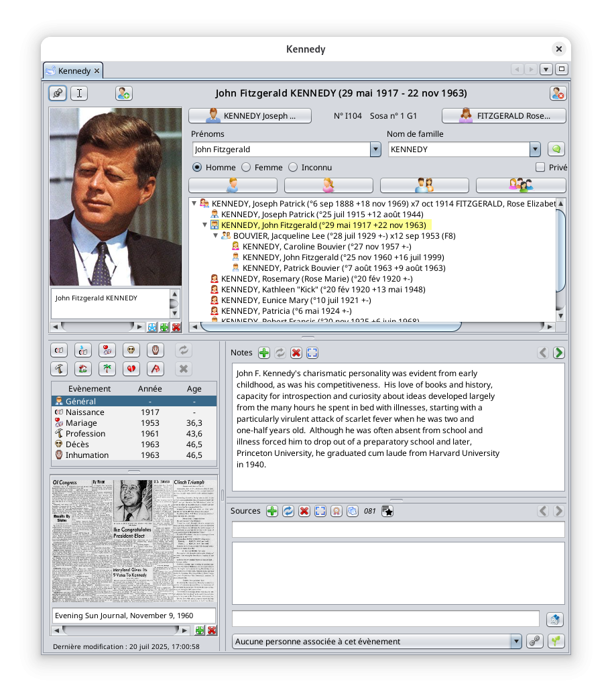Click the broken heart divorce button
Image resolution: width=612 pixels, height=700 pixels.
click(131, 369)
